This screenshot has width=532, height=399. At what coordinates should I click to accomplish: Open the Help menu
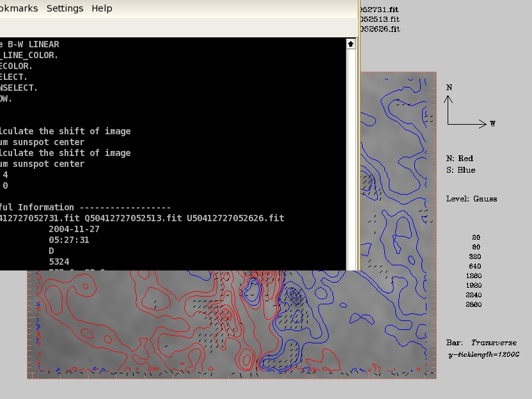point(102,8)
